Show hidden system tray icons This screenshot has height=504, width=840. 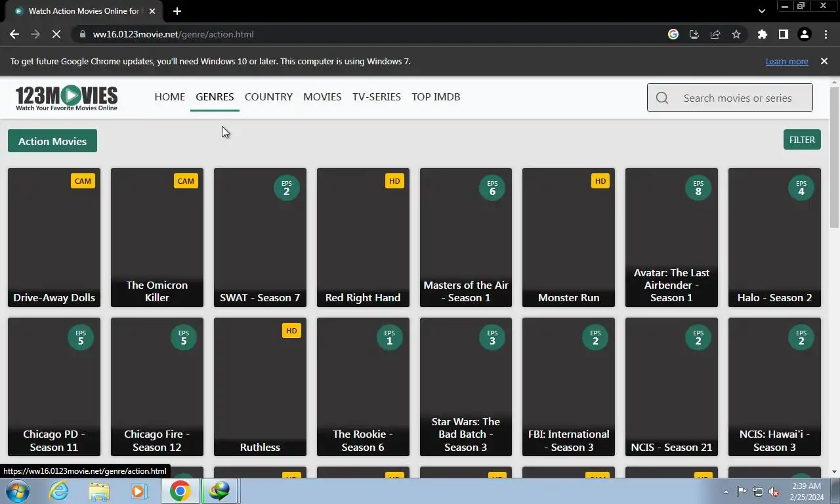click(726, 492)
